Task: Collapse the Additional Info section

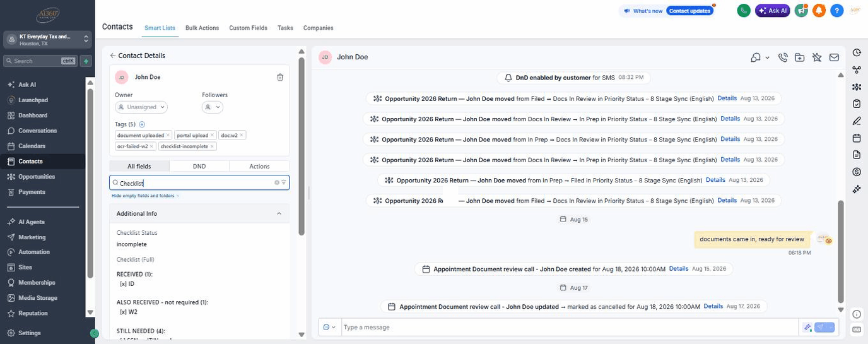Action: (x=279, y=213)
